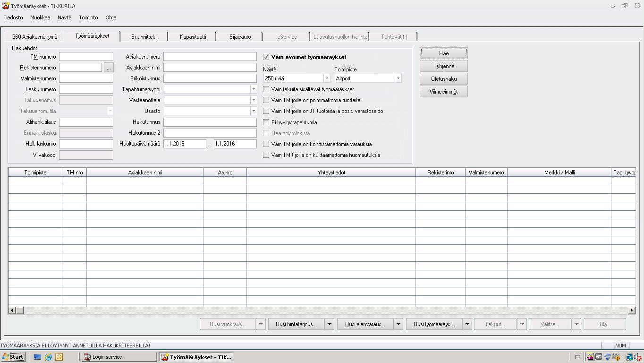This screenshot has width=644, height=363.
Task: Click the Merkki / Malli column header
Action: pos(559,173)
